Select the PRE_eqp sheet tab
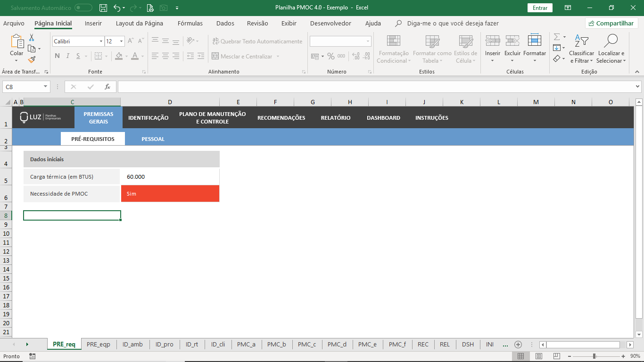This screenshot has width=644, height=362. [99, 345]
